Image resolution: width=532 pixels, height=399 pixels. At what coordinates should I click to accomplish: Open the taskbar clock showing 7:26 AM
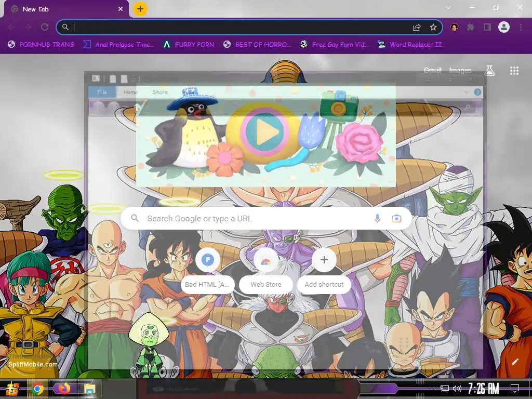coord(484,389)
